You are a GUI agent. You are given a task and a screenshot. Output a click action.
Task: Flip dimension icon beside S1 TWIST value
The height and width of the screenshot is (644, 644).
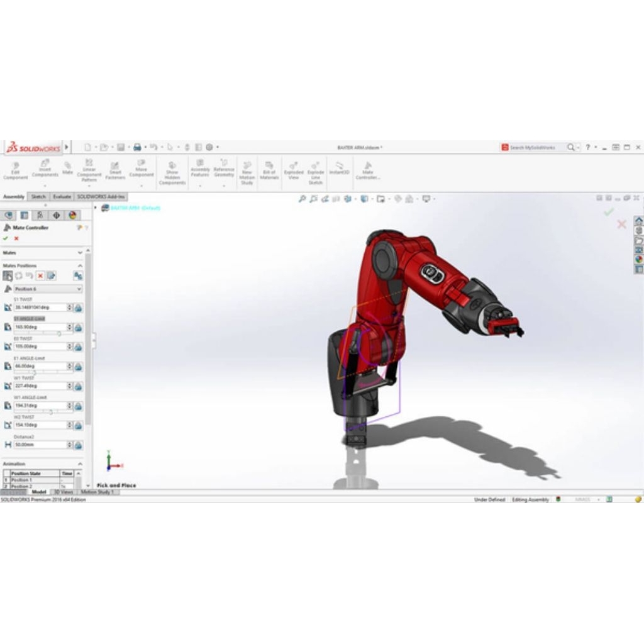(8, 307)
